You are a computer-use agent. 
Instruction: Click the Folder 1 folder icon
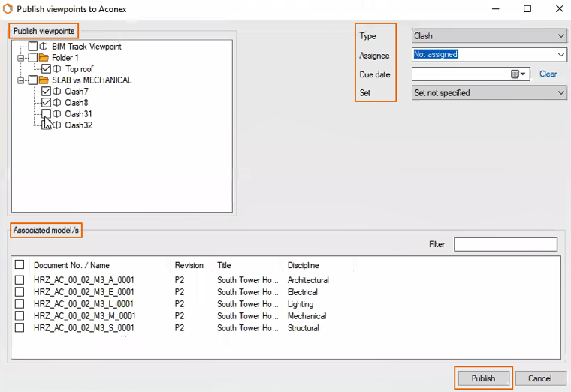[44, 58]
